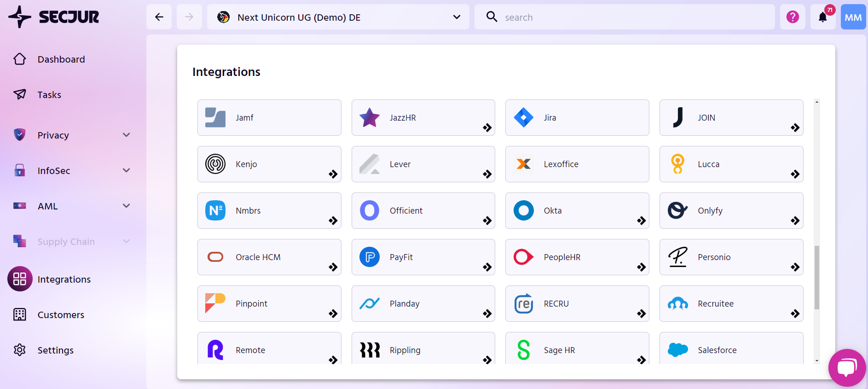Open the Remote R logo
868x389 pixels.
[215, 350]
